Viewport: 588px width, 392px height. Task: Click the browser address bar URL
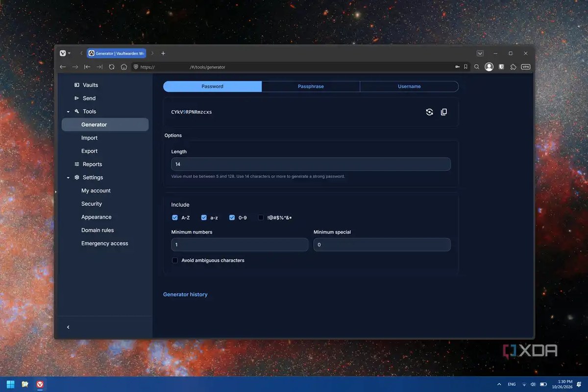[183, 67]
